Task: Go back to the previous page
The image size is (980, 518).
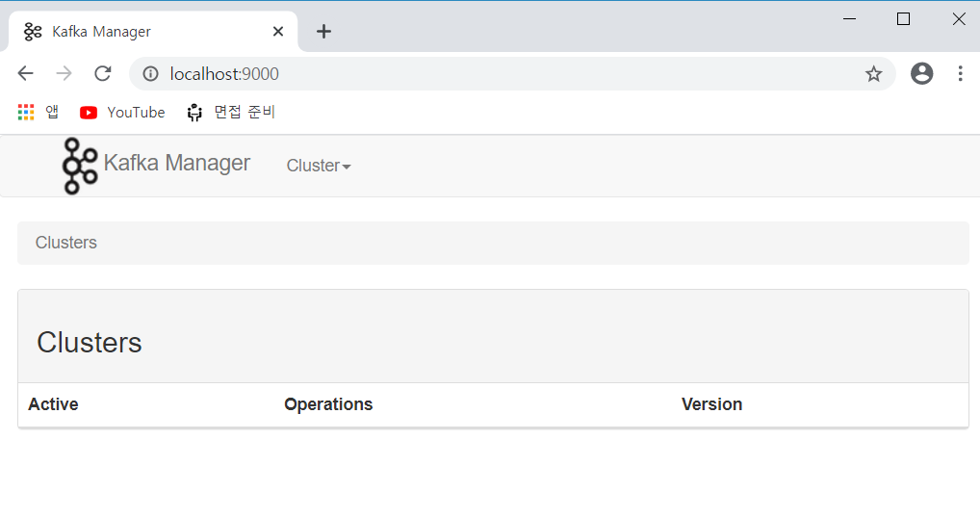Action: point(26,74)
